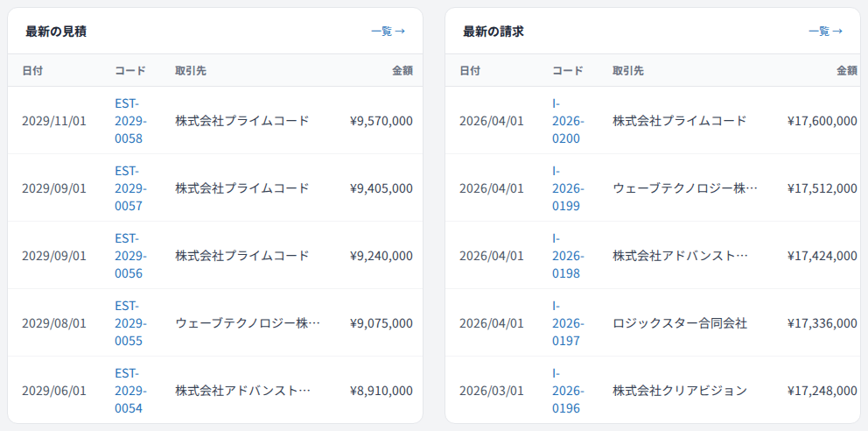Open invoice I-2026-0196
The image size is (868, 431).
click(568, 391)
